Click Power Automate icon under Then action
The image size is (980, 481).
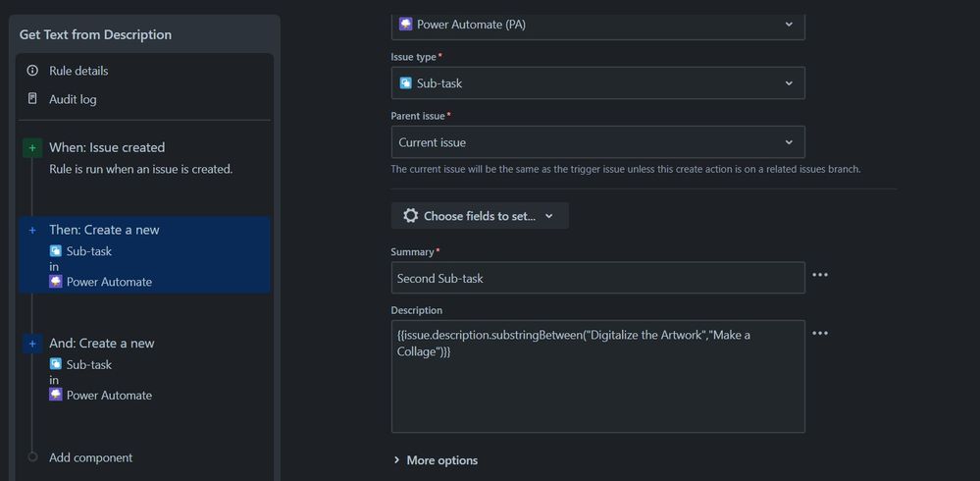(56, 282)
